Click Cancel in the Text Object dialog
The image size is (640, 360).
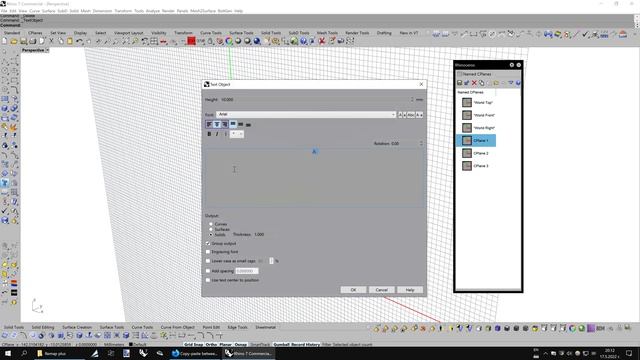coord(382,290)
